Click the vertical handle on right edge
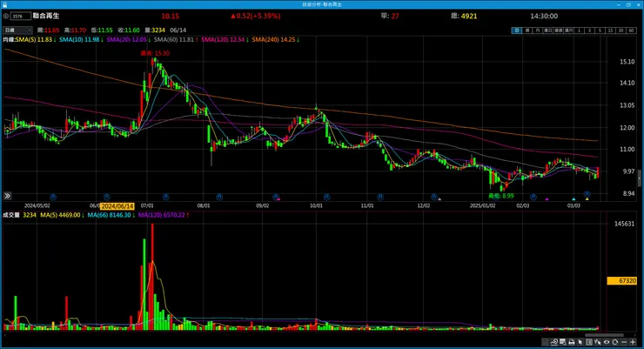Screen dimensions: 644x349 [x=640, y=178]
